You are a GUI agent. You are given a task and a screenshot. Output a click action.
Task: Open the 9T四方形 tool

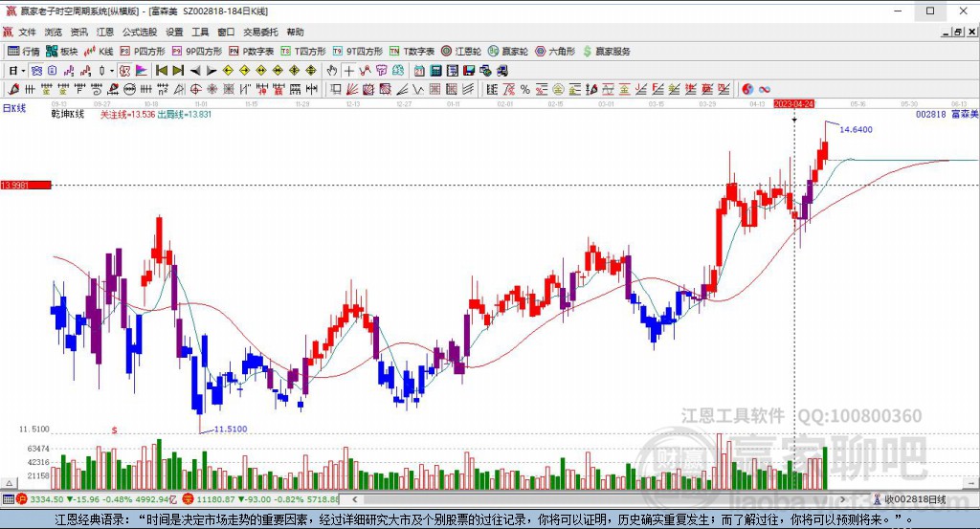[x=358, y=52]
